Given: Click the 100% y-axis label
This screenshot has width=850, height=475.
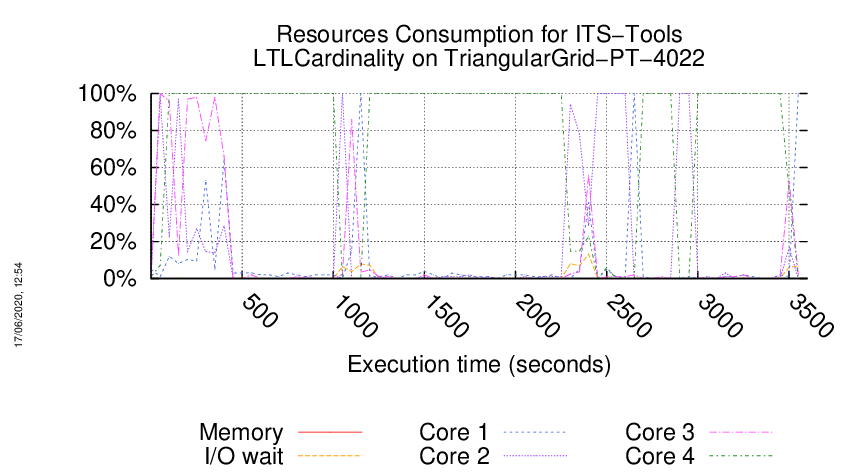Looking at the screenshot, I should pos(107,94).
